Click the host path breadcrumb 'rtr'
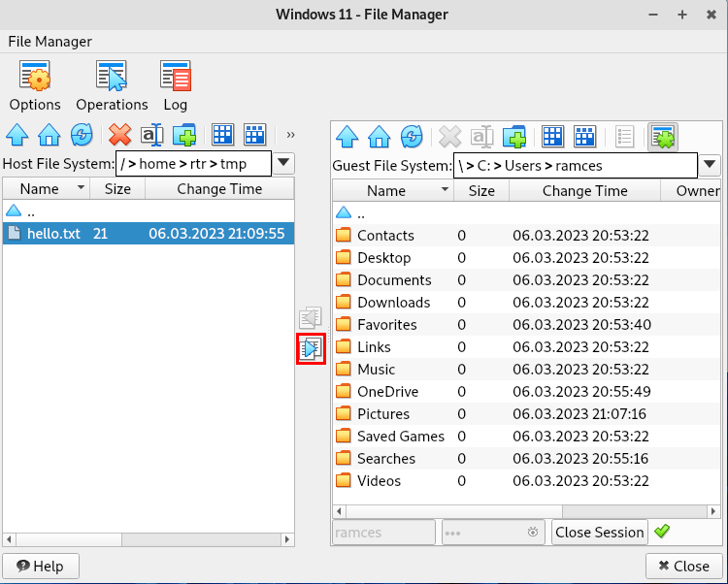The width and height of the screenshot is (728, 584). coord(198,164)
